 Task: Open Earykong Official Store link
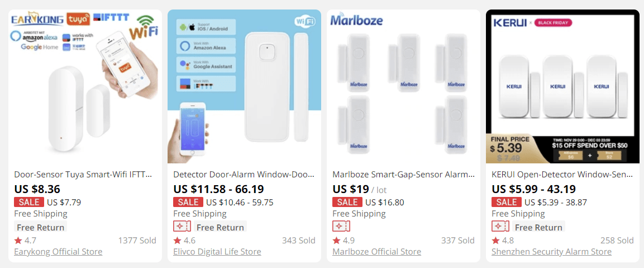pos(58,252)
